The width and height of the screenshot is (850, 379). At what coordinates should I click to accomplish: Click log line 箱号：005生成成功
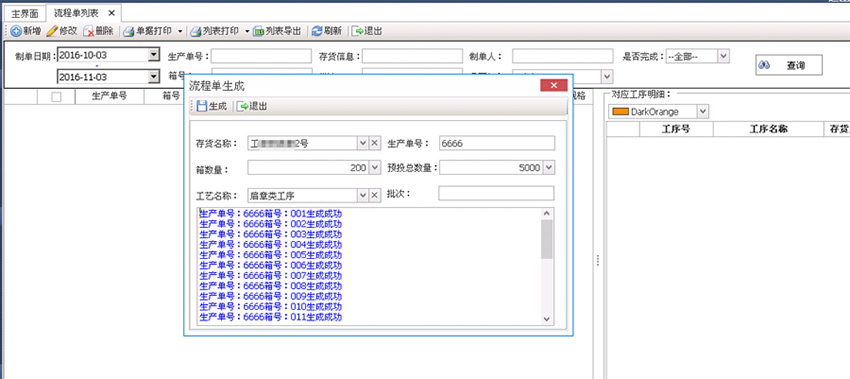coord(271,255)
